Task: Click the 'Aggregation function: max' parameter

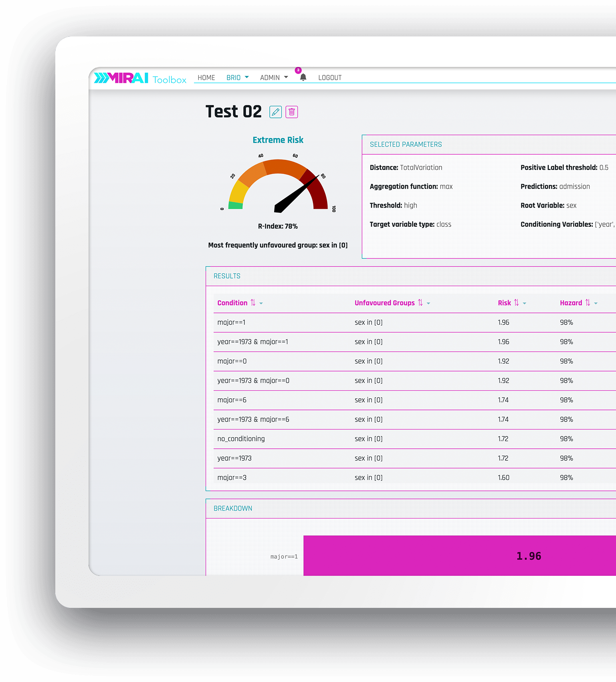Action: click(411, 186)
